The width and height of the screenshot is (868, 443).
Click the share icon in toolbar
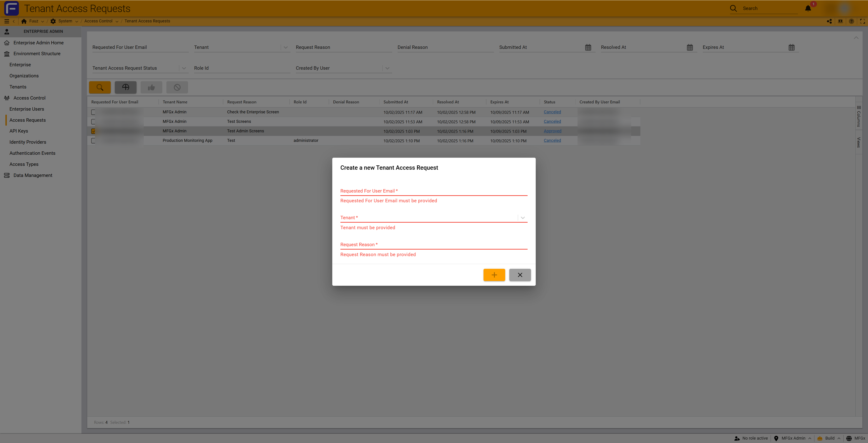(x=829, y=21)
